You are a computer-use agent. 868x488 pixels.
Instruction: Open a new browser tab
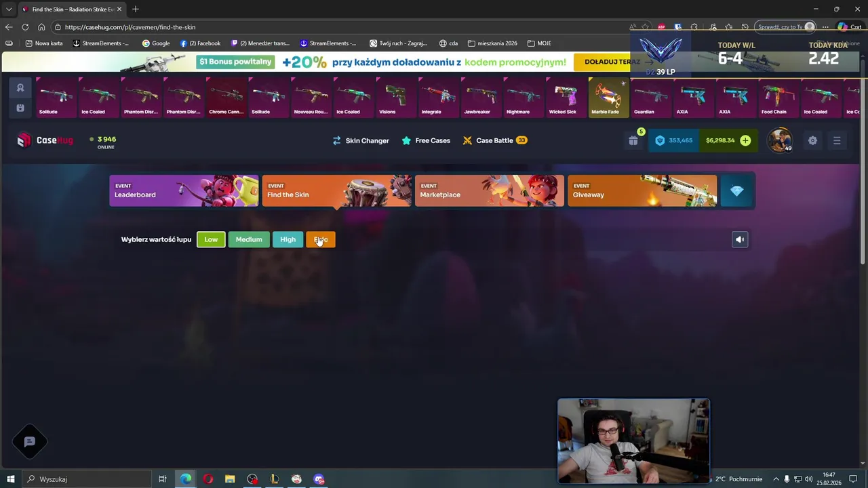(135, 9)
